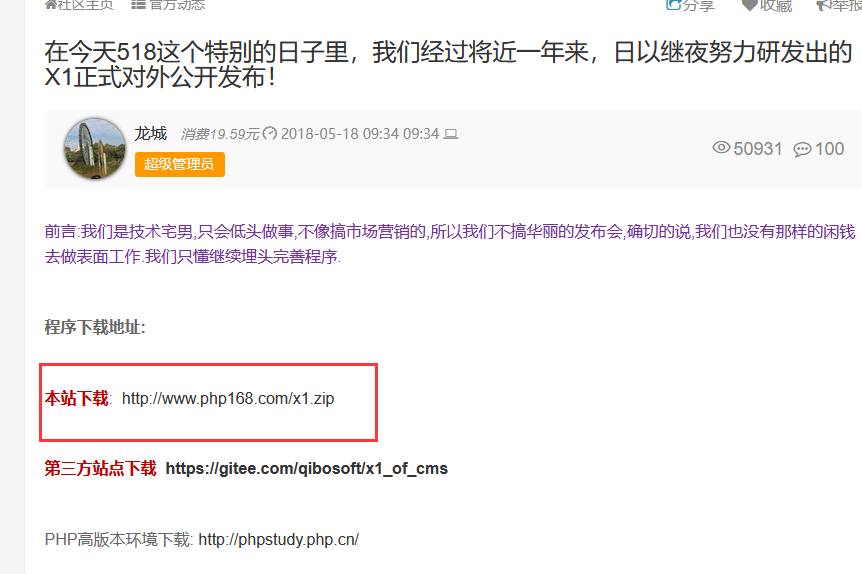Open the 龙城 author username link
This screenshot has height=574, width=862.
(151, 134)
